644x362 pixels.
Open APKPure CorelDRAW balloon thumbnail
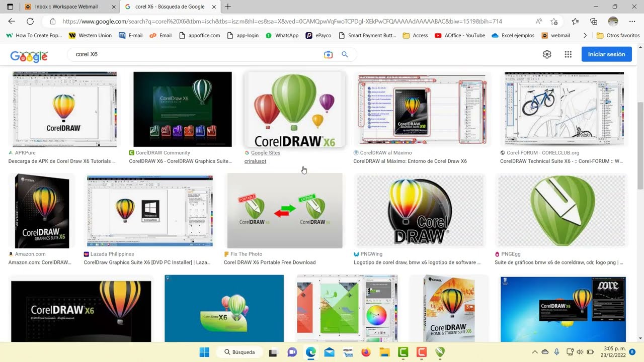[64, 109]
